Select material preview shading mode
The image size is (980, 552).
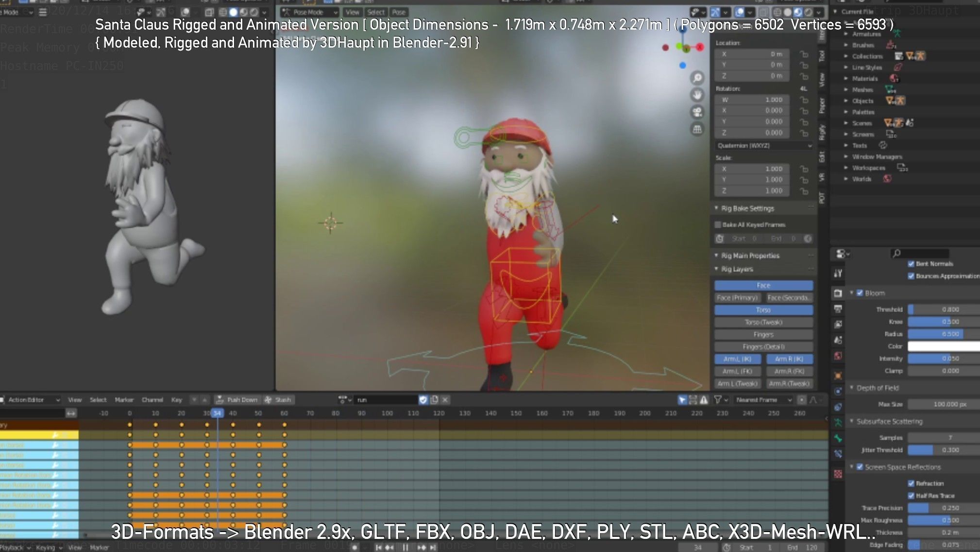(798, 12)
